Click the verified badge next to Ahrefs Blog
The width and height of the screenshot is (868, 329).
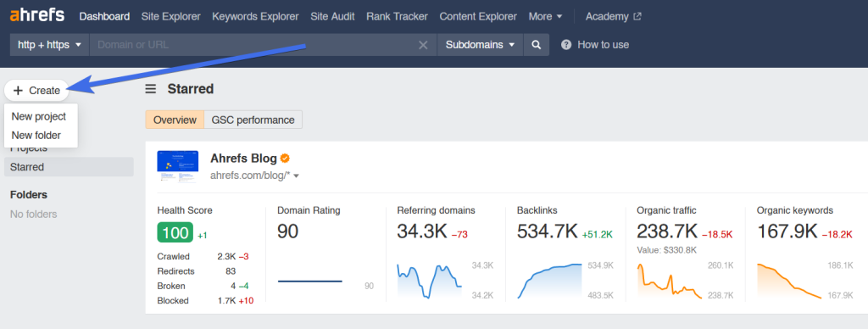[x=285, y=159]
